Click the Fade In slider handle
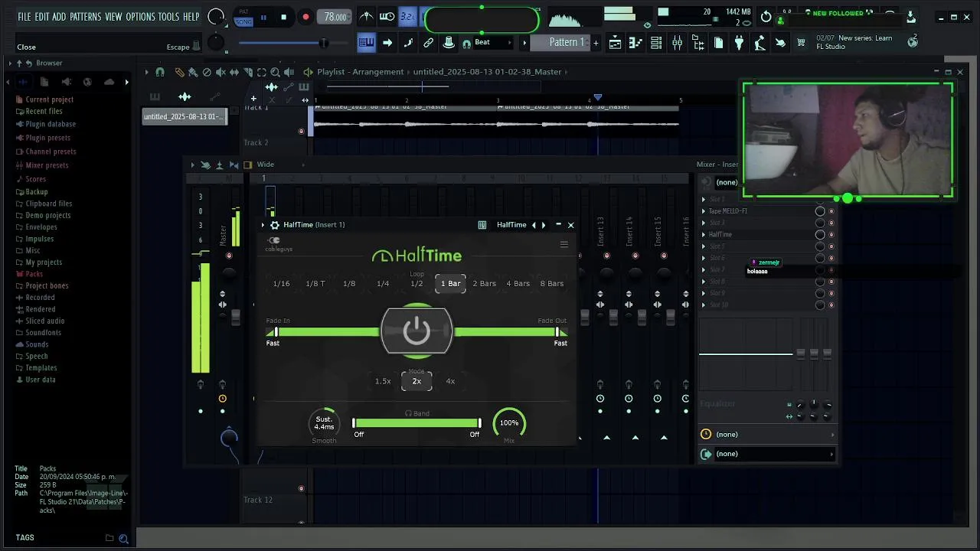Image resolution: width=980 pixels, height=551 pixels. [276, 332]
